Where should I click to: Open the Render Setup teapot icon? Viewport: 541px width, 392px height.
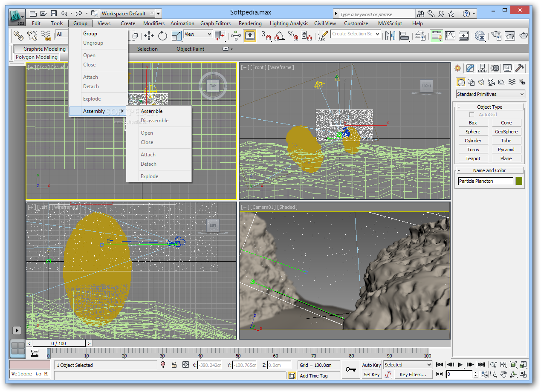tap(496, 35)
